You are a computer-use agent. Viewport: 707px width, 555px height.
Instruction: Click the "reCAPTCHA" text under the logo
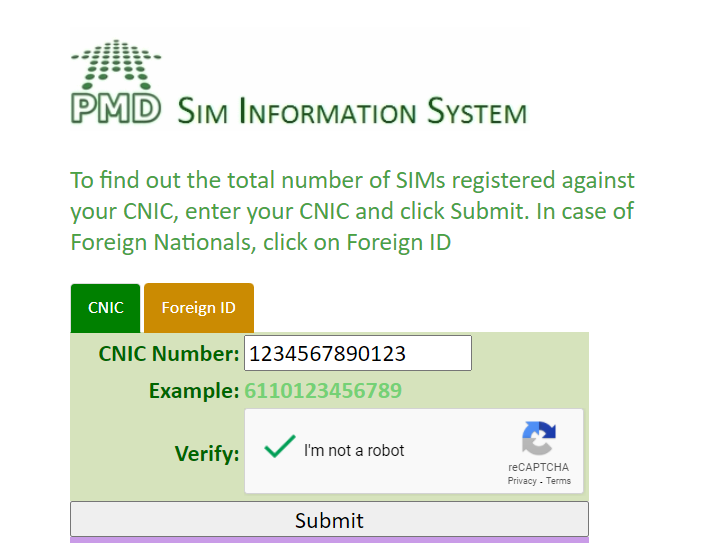(x=538, y=468)
